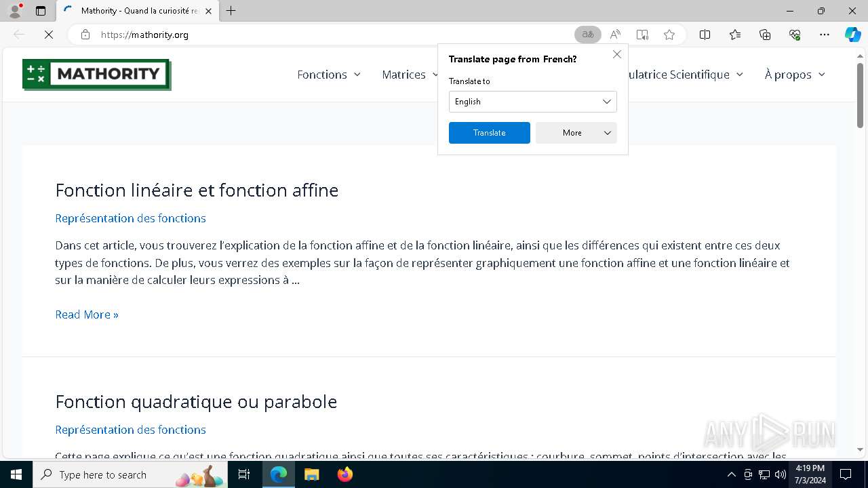The width and height of the screenshot is (868, 488).
Task: Close the translate popup
Action: [x=617, y=54]
